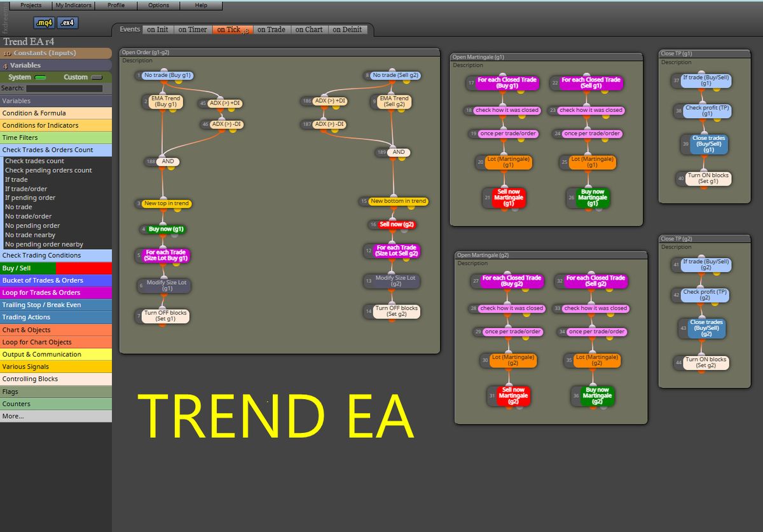Open the Options menu
Image resolution: width=763 pixels, height=532 pixels.
pos(158,5)
